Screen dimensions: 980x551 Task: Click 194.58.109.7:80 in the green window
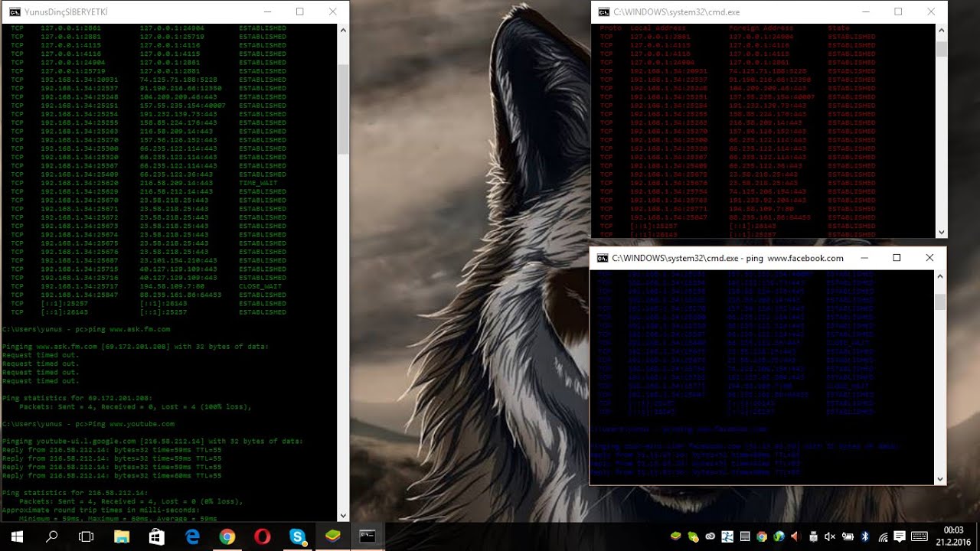tap(171, 286)
